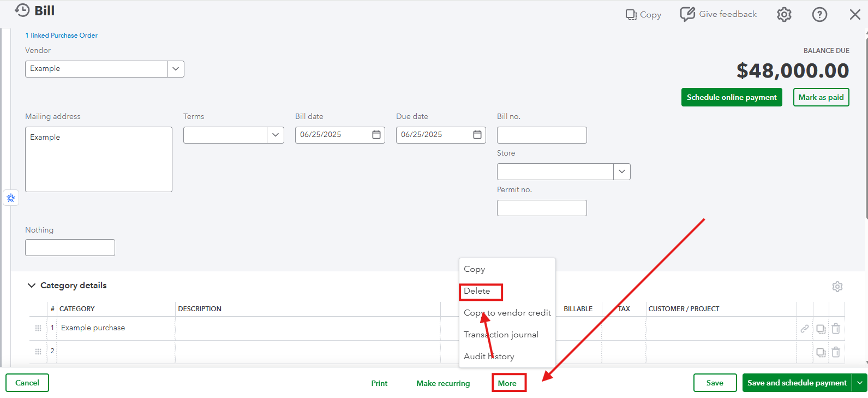Click the gear settings icon in the header
Viewport: 868px width, 398px height.
(784, 15)
